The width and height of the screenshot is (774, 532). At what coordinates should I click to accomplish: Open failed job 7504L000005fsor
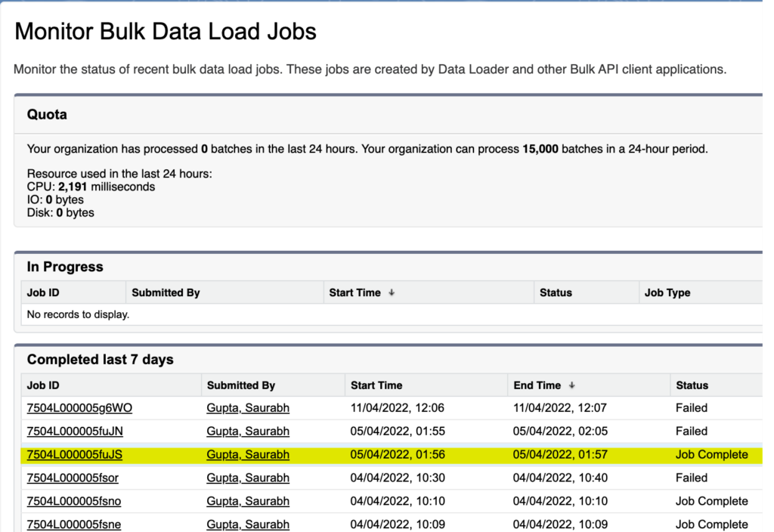[x=72, y=478]
